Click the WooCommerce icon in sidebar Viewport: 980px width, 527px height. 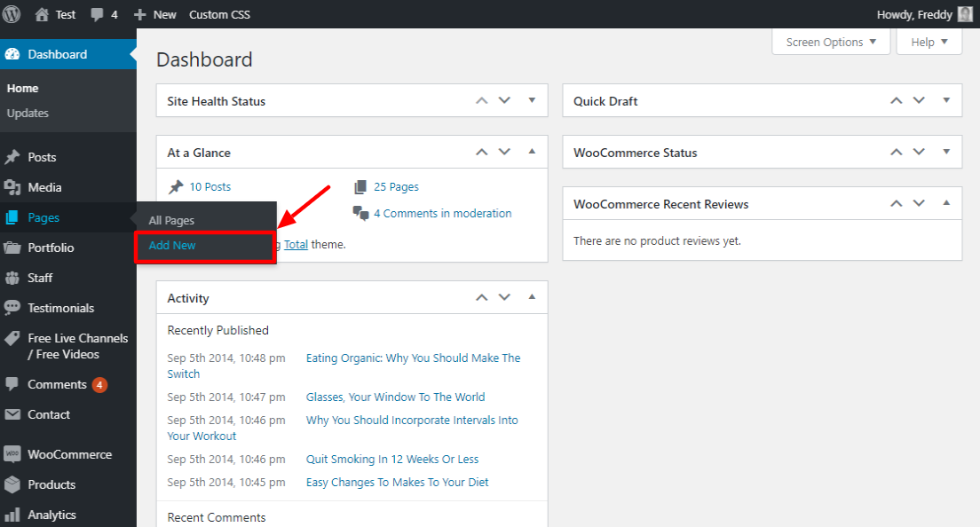point(12,454)
